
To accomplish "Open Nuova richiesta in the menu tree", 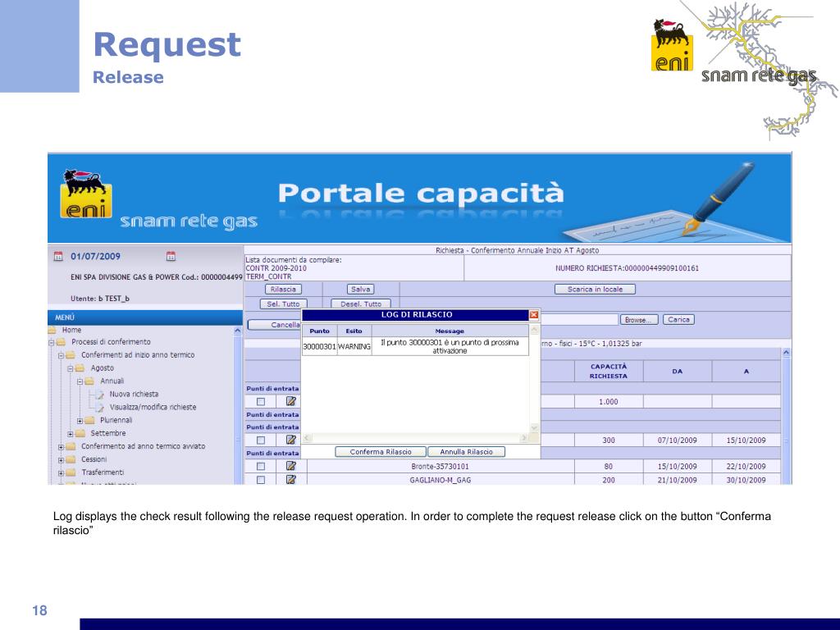I will (x=134, y=394).
